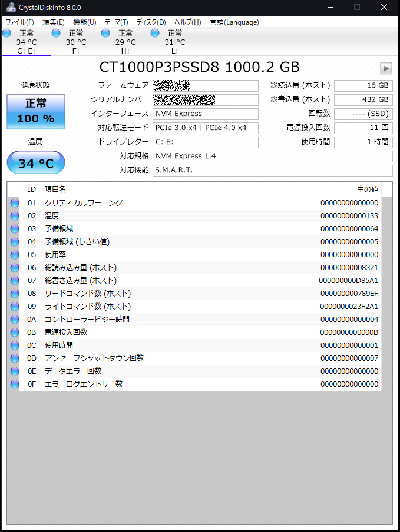The width and height of the screenshot is (400, 532).
Task: Click the 16 GB total host reads value
Action: (x=363, y=85)
